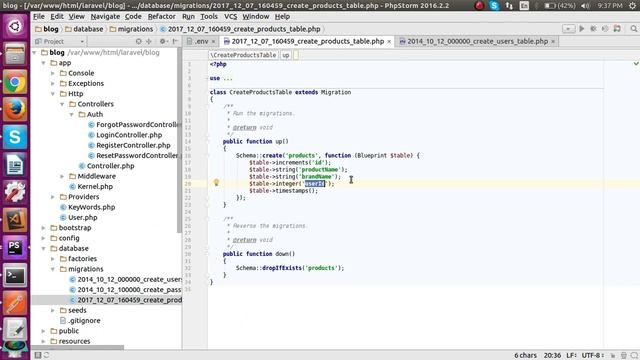
Task: Open LibreOffice Writer from the dock
Action: coord(15,165)
